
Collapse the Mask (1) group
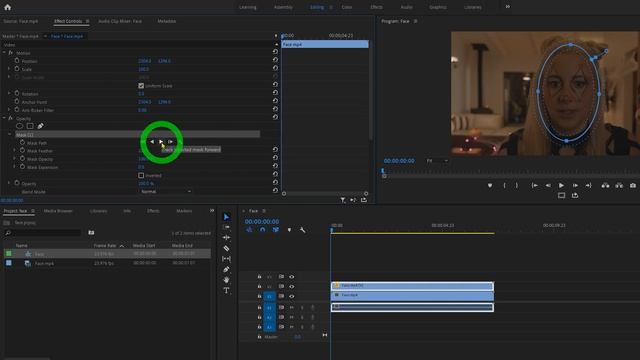10,134
